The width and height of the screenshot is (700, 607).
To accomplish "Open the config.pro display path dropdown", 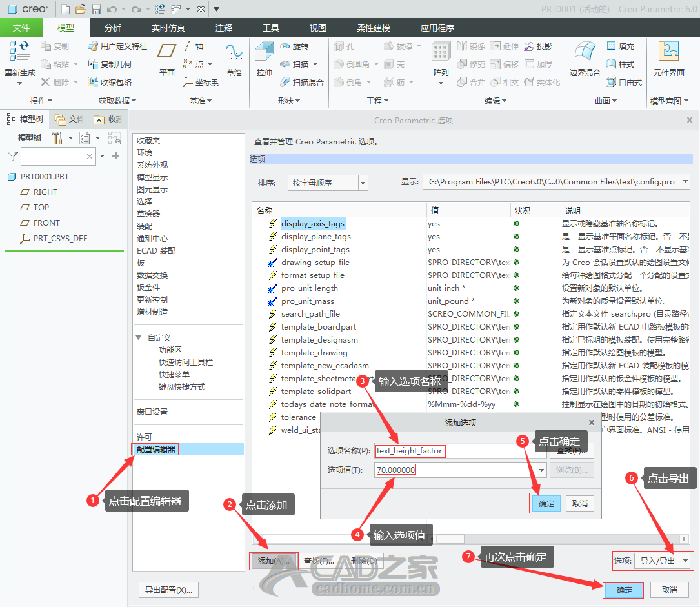I will click(x=685, y=182).
